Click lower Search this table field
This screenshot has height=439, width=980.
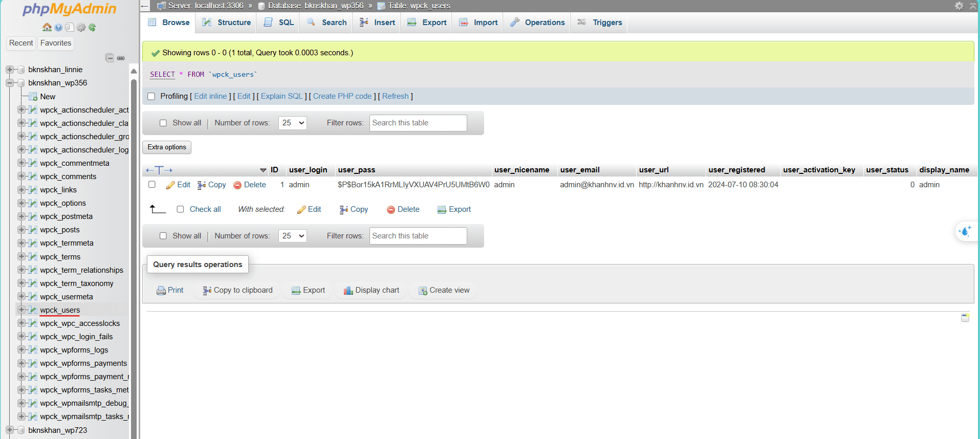(x=418, y=236)
